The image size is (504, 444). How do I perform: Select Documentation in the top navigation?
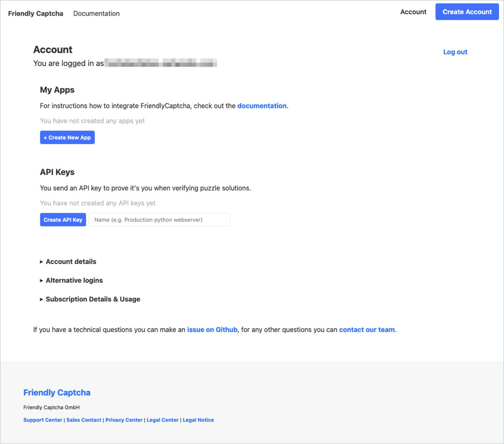(x=96, y=14)
